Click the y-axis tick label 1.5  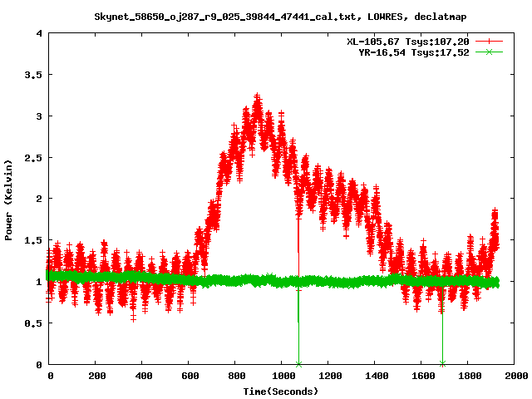coord(33,240)
